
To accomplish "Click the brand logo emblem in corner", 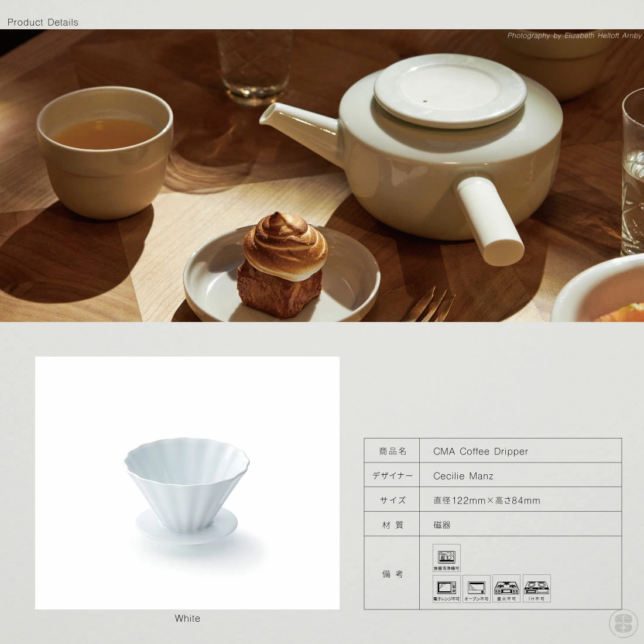I will 623,623.
